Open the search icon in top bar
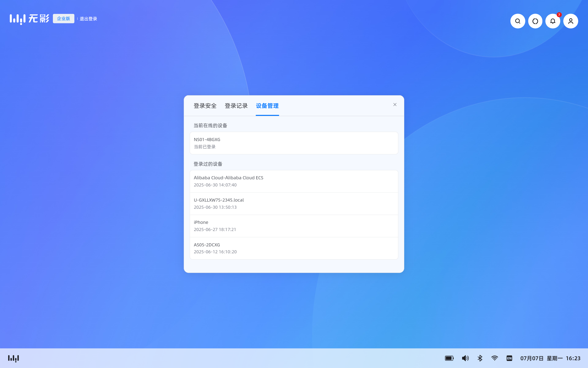 (518, 21)
